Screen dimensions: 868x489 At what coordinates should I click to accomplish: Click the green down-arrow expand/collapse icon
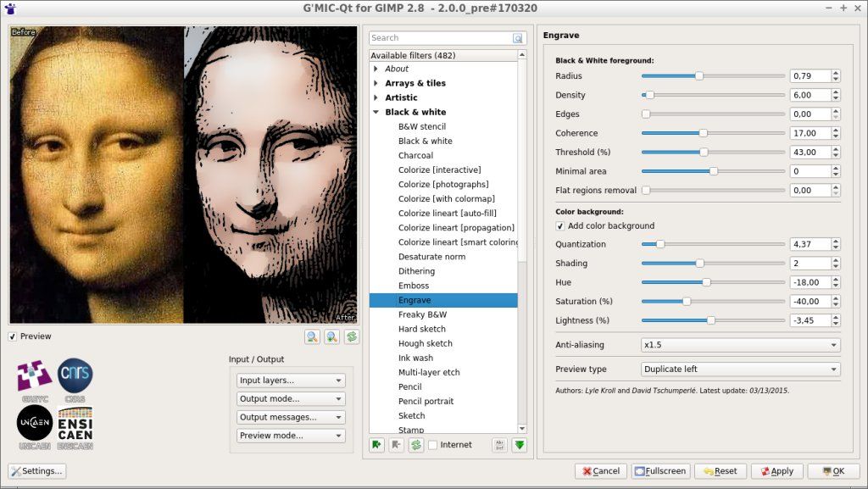point(520,445)
